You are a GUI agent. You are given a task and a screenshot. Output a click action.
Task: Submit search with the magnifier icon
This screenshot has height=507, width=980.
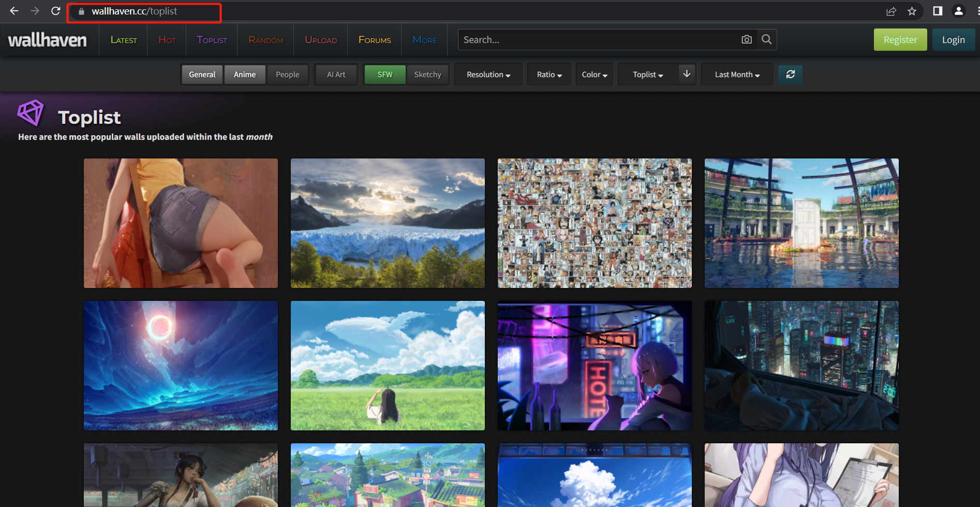tap(766, 39)
